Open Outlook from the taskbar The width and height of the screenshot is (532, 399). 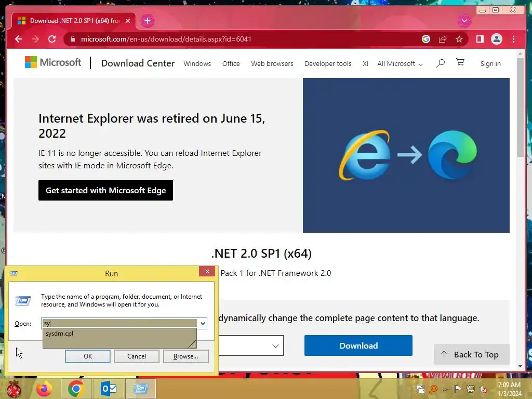[x=109, y=389]
